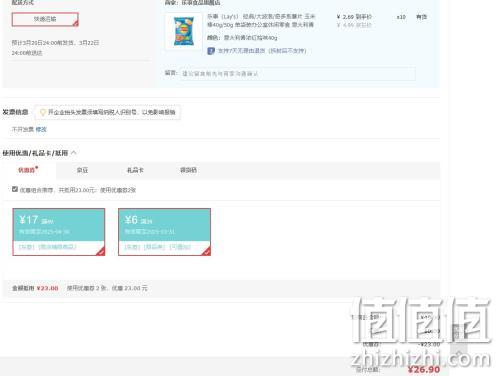This screenshot has width=500, height=376.
Task: Click 修改 link to edit invoice
Action: [x=41, y=129]
